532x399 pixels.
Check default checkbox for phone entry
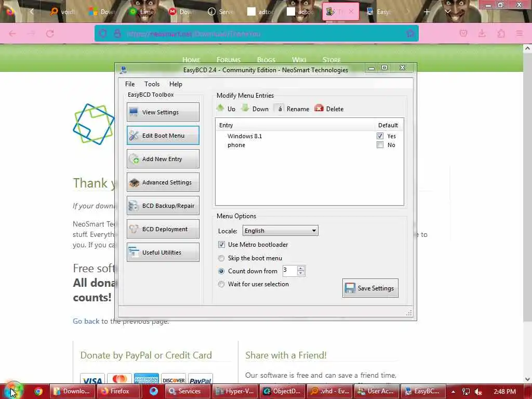coord(380,145)
